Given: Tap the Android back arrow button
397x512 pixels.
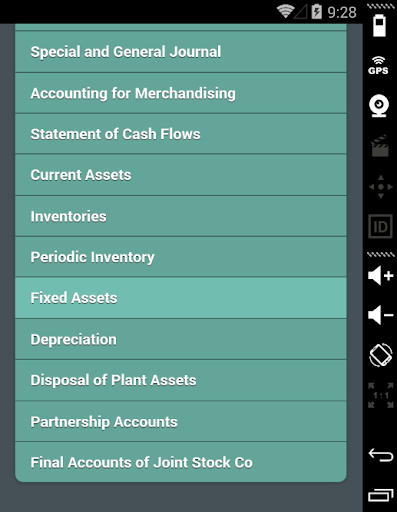Looking at the screenshot, I should point(381,455).
